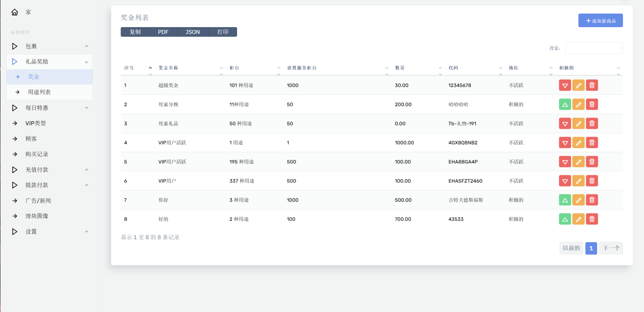
Task: Edit the VIP用户 row 6 entry
Action: point(578,181)
